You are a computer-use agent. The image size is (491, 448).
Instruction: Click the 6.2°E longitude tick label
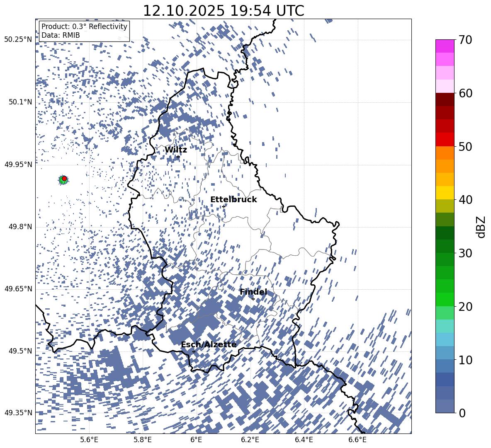pos(250,440)
